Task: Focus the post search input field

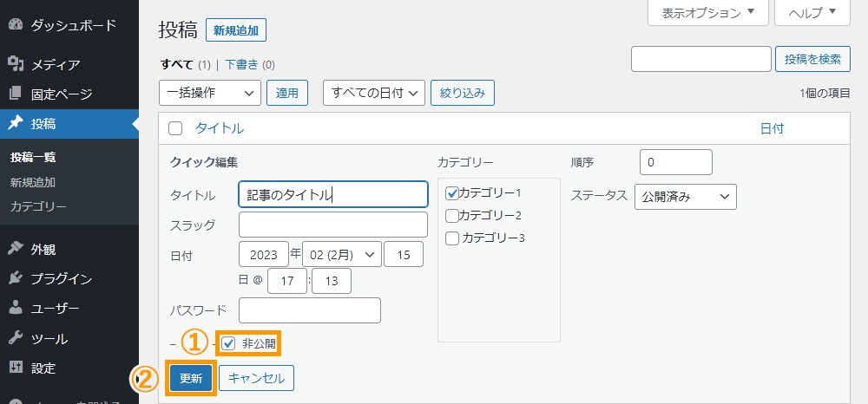Action: click(701, 59)
